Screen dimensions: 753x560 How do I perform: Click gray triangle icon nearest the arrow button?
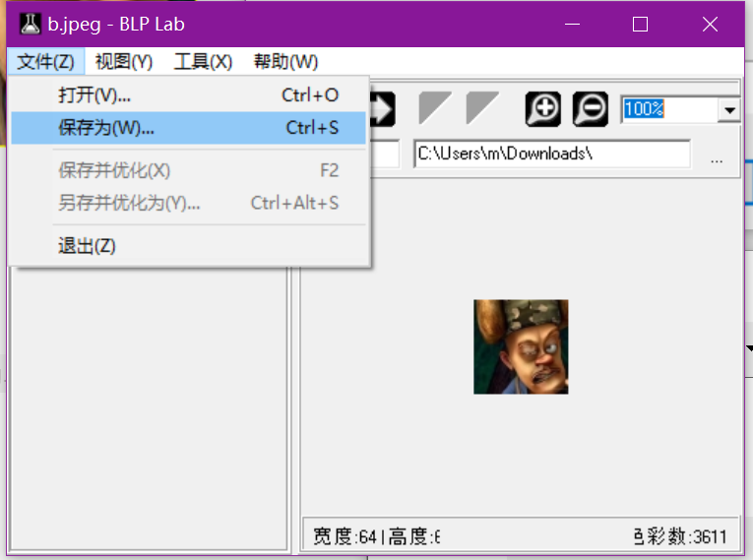[x=435, y=108]
